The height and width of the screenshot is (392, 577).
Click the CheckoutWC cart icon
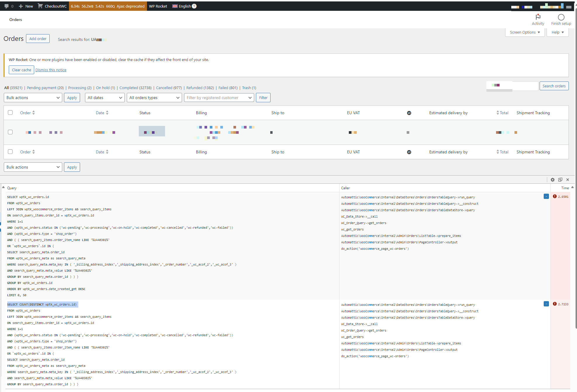pos(40,6)
